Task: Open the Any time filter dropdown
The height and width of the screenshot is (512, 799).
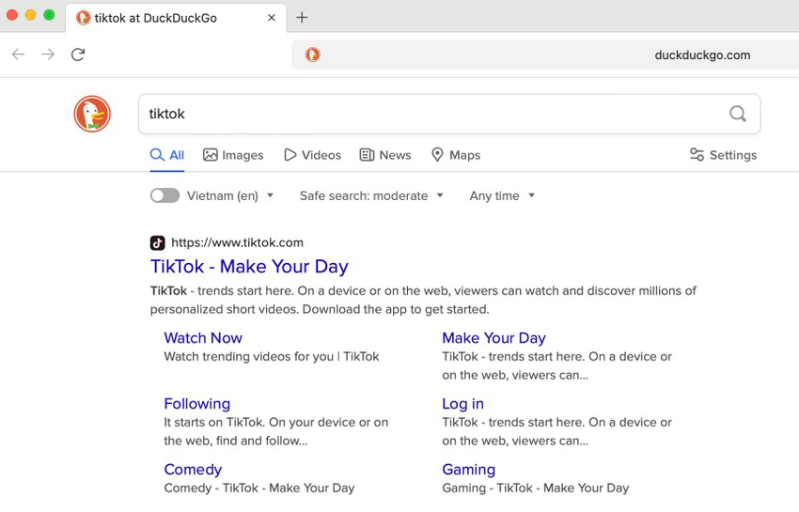Action: click(x=502, y=196)
